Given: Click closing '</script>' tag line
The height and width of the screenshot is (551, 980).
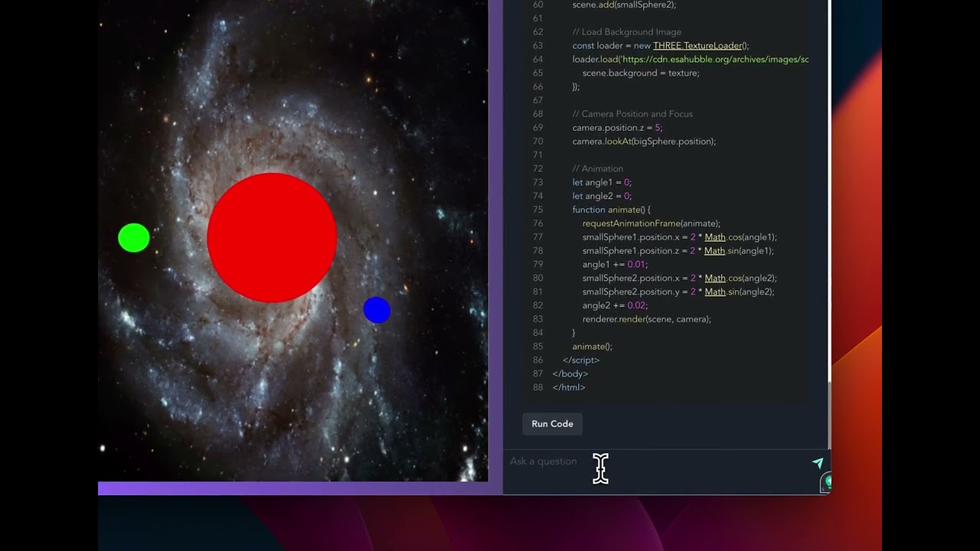Looking at the screenshot, I should pyautogui.click(x=581, y=360).
